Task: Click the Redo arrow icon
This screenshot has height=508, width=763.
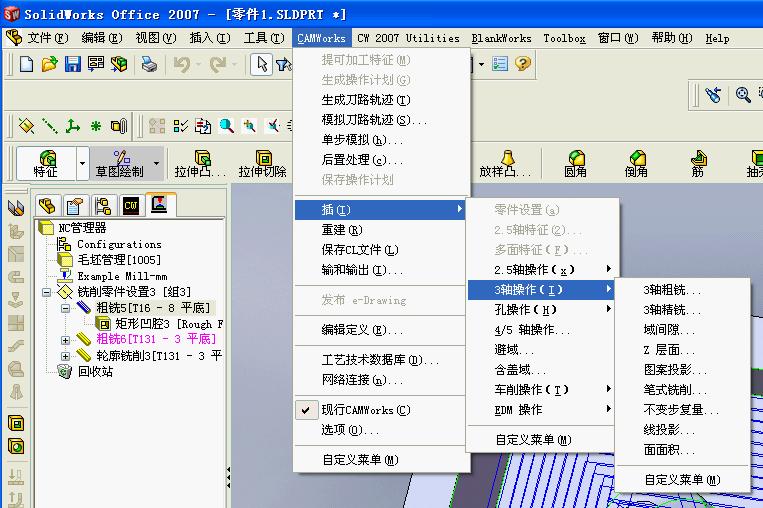Action: [x=218, y=64]
